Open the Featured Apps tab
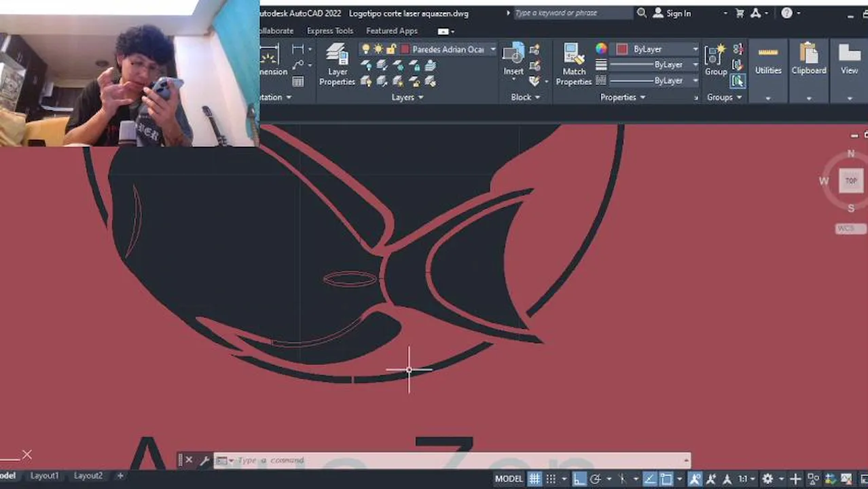 pyautogui.click(x=392, y=31)
